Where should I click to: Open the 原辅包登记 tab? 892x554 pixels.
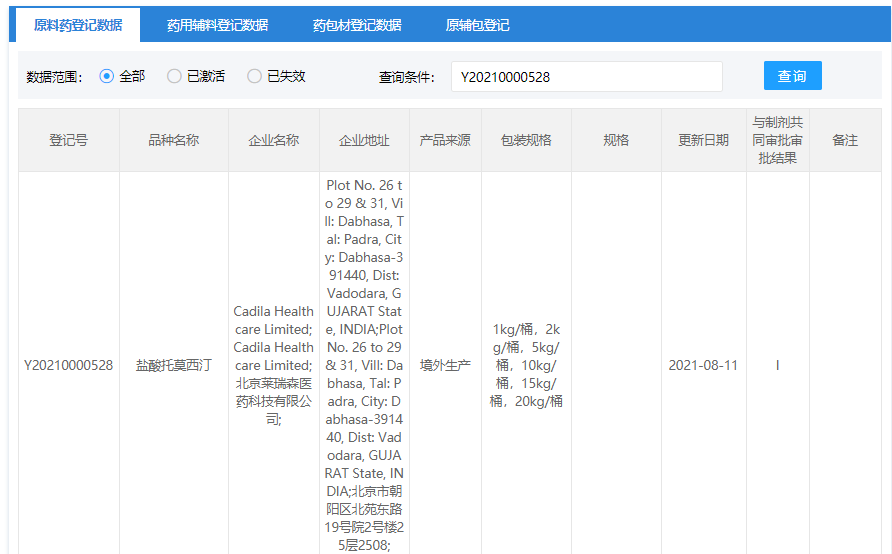(x=477, y=25)
